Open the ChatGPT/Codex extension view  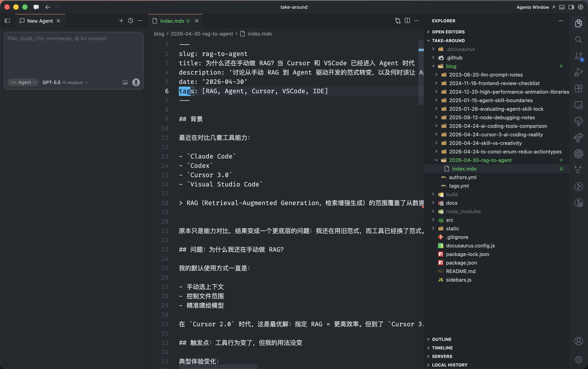click(578, 154)
